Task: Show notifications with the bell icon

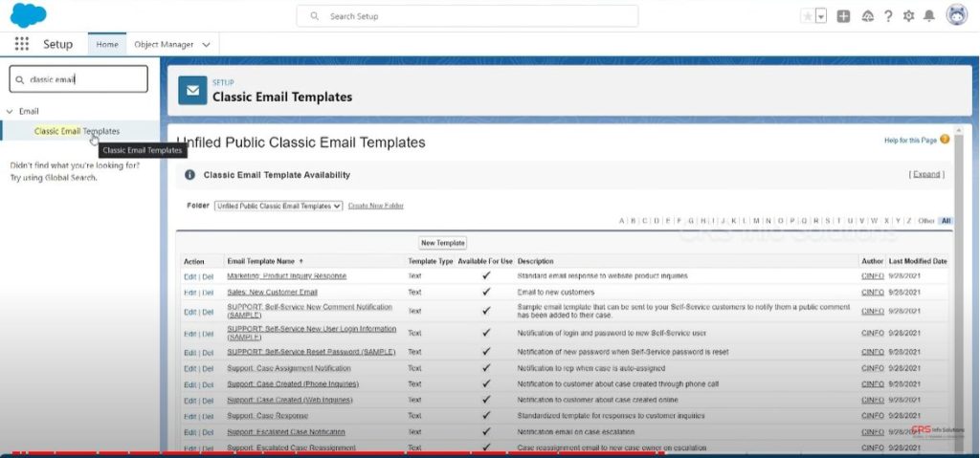Action: (x=928, y=16)
